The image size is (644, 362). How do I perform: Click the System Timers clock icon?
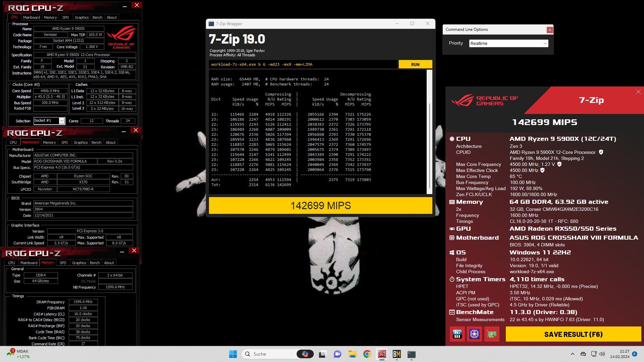tap(452, 279)
